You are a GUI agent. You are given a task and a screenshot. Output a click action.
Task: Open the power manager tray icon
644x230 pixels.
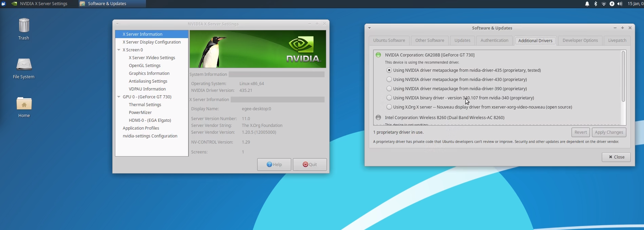[612, 4]
